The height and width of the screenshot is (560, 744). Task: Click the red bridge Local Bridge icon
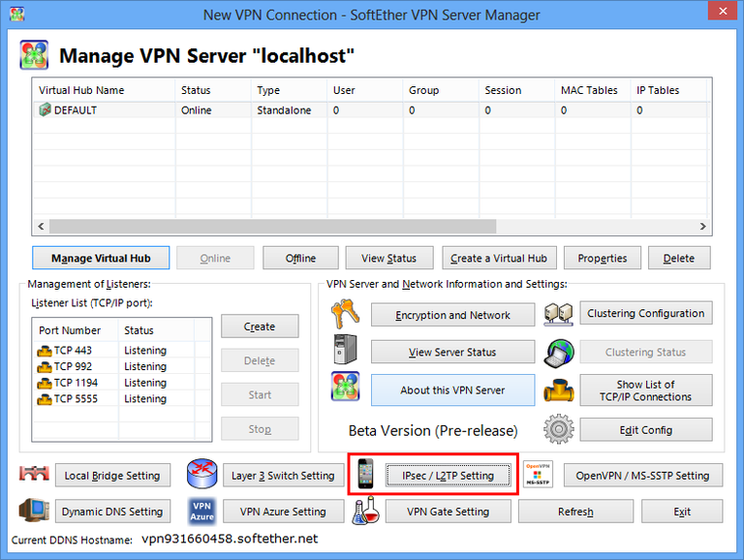pos(34,474)
